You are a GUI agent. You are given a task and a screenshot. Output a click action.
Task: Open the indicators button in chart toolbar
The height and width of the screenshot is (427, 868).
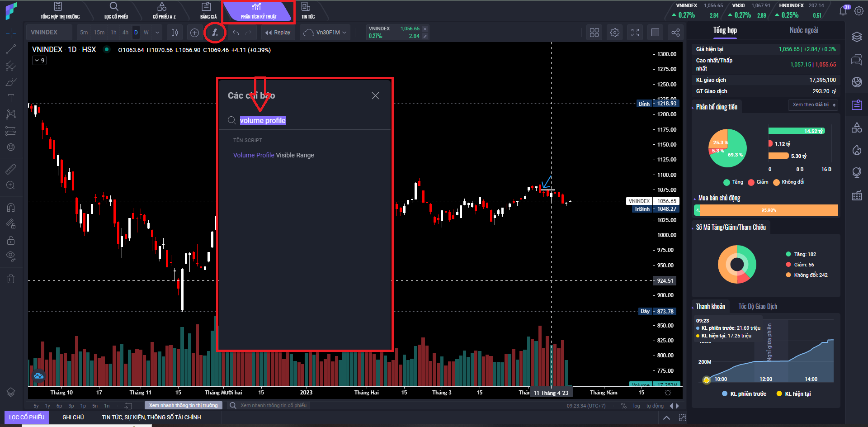(x=215, y=33)
